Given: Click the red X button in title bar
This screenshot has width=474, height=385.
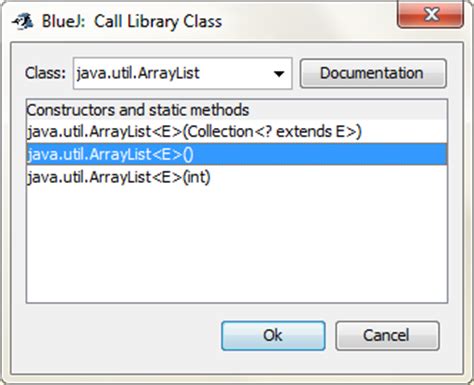Looking at the screenshot, I should tap(430, 14).
